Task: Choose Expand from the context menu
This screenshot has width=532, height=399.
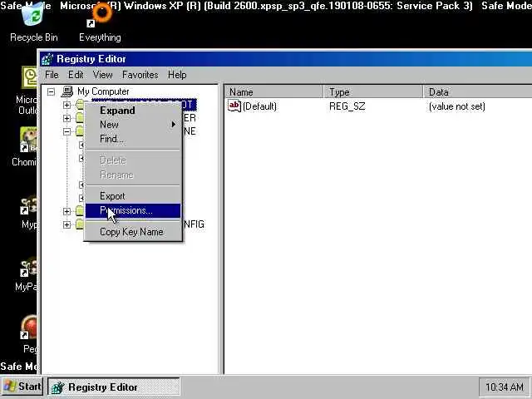Action: point(133,111)
